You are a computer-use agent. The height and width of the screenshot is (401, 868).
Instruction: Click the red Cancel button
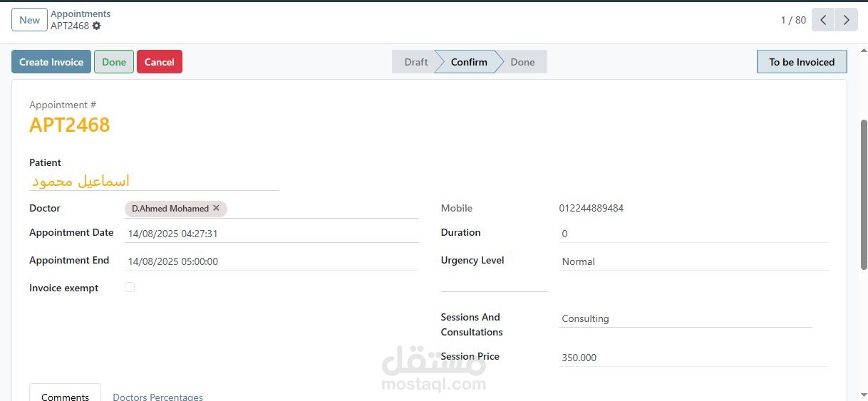tap(160, 62)
